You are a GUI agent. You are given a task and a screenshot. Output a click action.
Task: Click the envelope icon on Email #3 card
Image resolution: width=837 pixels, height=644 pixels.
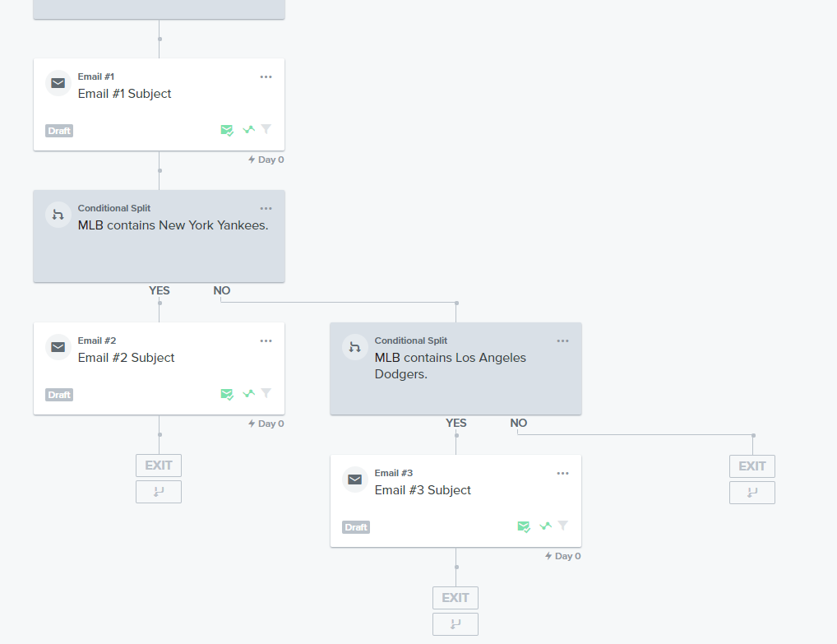coord(355,480)
